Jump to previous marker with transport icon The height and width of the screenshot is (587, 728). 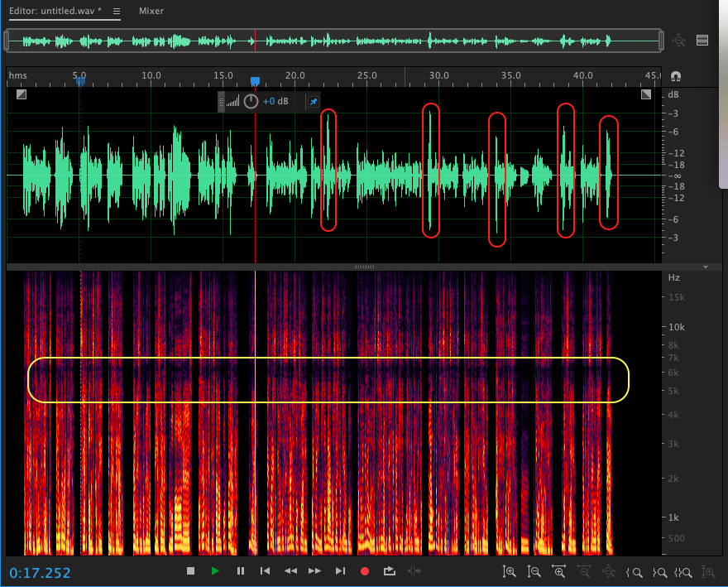click(x=265, y=571)
